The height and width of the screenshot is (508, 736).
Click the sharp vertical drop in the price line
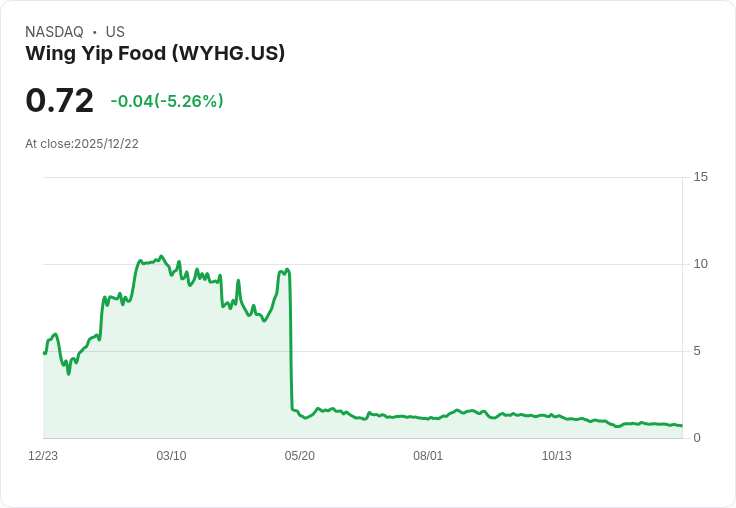point(291,340)
